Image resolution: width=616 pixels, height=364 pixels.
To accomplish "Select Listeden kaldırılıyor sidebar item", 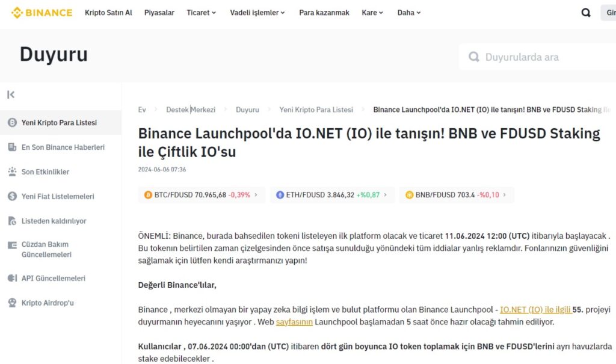I will coord(61,221).
